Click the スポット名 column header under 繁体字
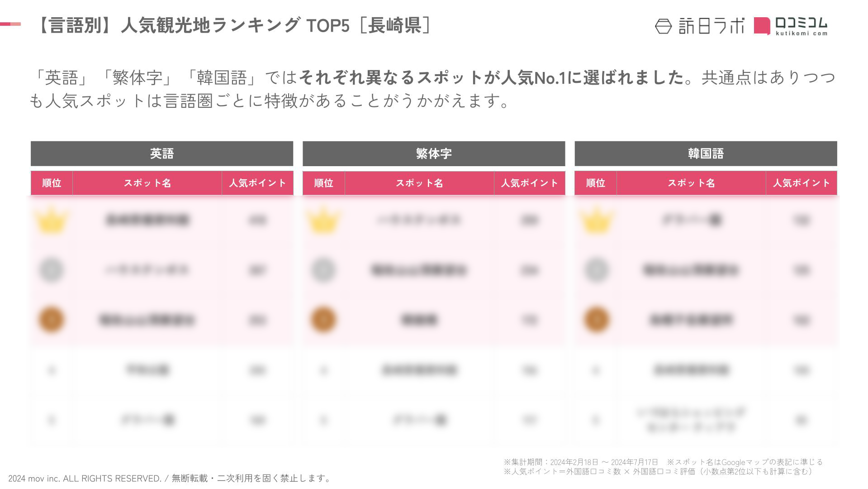Screen dimensions: 868x489 tap(419, 183)
